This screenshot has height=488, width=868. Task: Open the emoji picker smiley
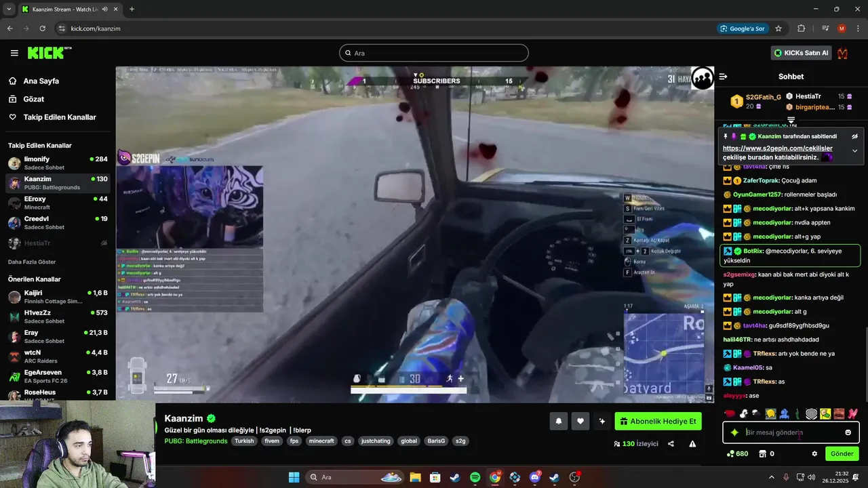[848, 432]
